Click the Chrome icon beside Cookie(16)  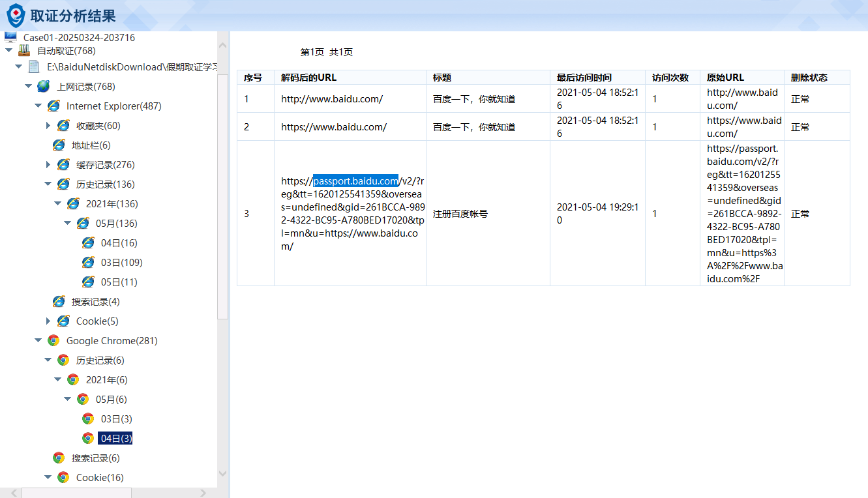click(x=63, y=477)
